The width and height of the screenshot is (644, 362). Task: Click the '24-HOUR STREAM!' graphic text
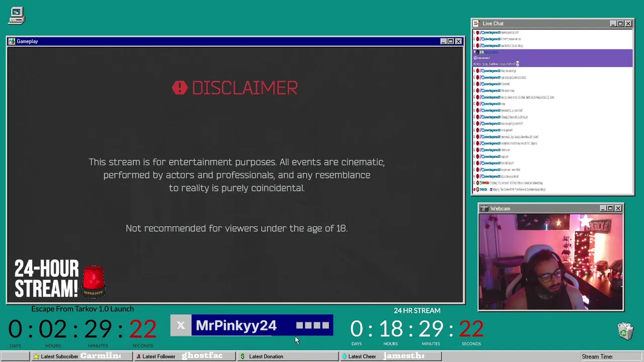coord(46,279)
